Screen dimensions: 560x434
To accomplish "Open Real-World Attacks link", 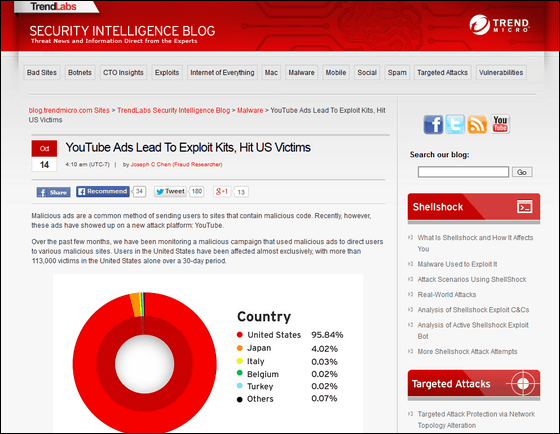I will pyautogui.click(x=447, y=295).
